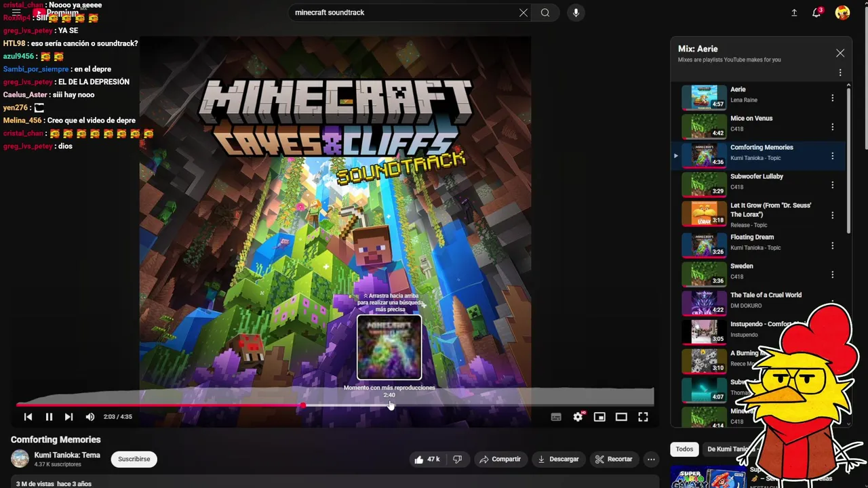Open the Instupendo track thumbnail
The width and height of the screenshot is (868, 488).
tap(704, 332)
